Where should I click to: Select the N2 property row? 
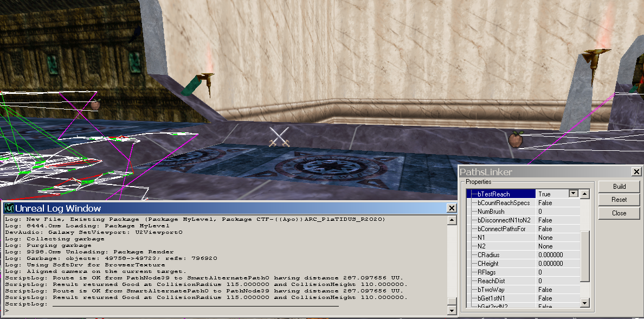(x=523, y=246)
